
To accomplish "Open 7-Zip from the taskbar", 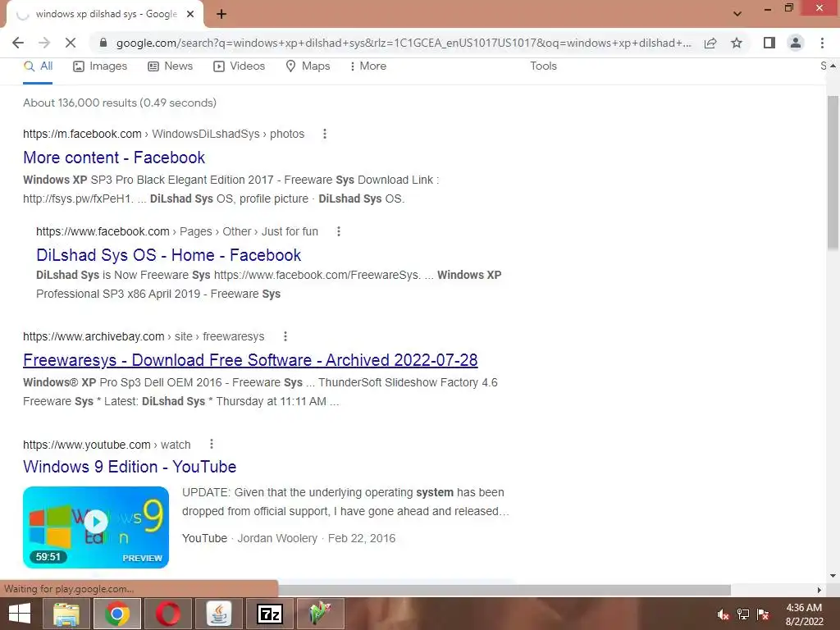I will coord(269,614).
